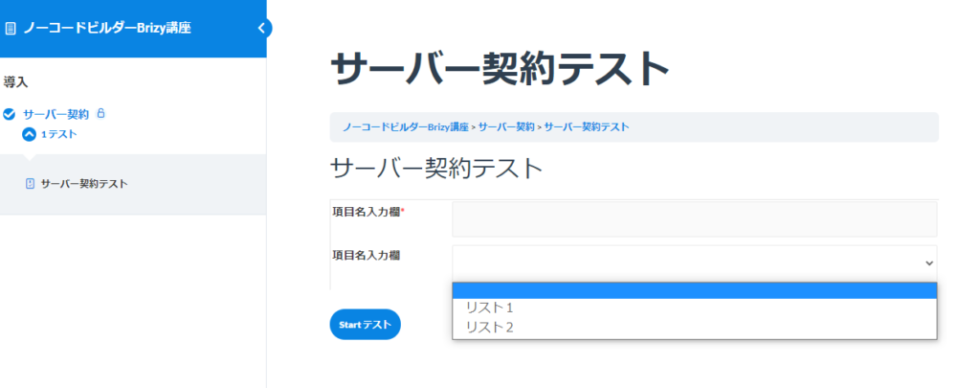
Task: Collapse the sidebar with the left chevron
Action: click(x=261, y=29)
